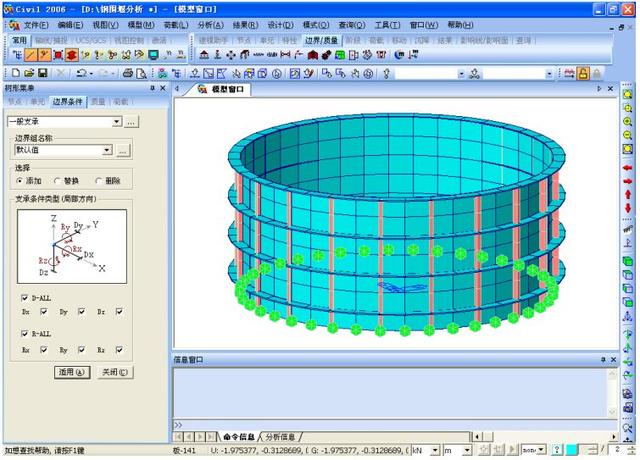The width and height of the screenshot is (640, 460).
Task: Click the 关闭(C) close button
Action: point(115,372)
